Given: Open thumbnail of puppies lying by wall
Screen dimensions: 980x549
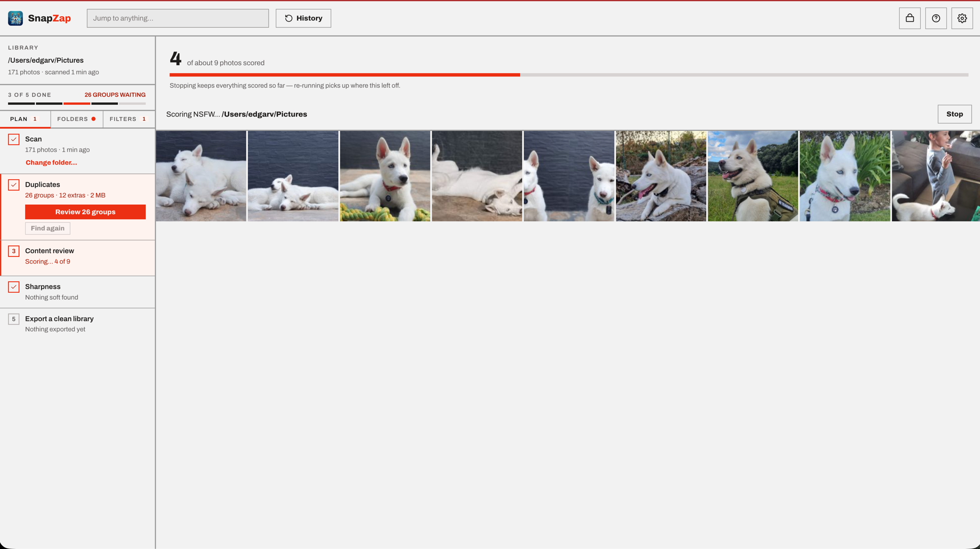Looking at the screenshot, I should pos(293,176).
